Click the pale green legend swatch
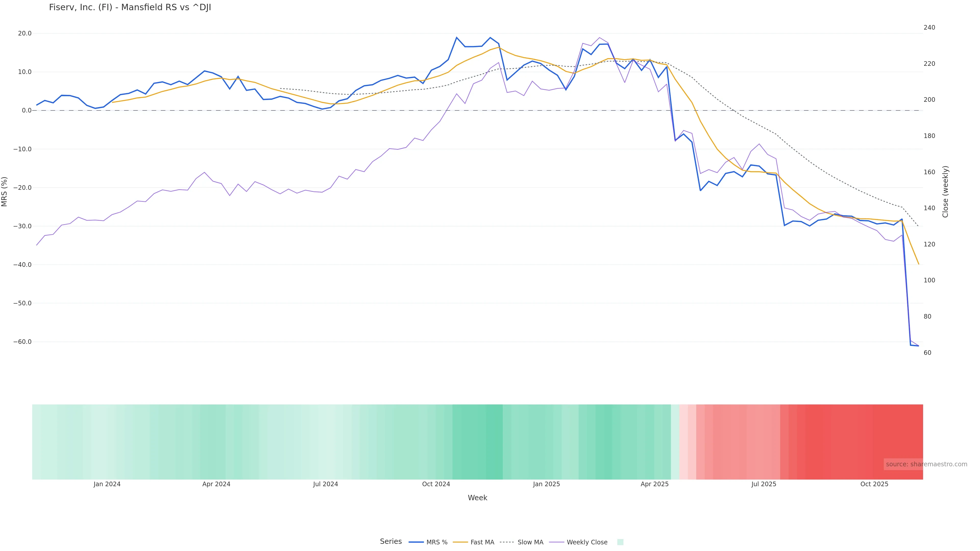The width and height of the screenshot is (980, 551). (620, 542)
